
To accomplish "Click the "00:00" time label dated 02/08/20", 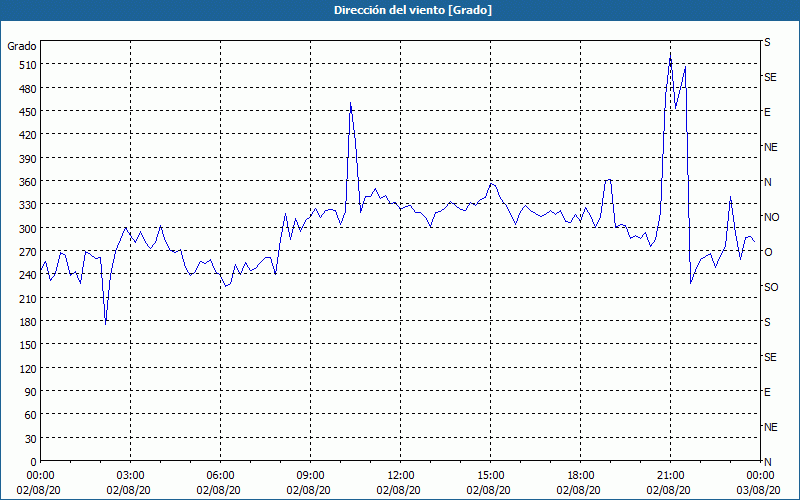I will 41,476.
